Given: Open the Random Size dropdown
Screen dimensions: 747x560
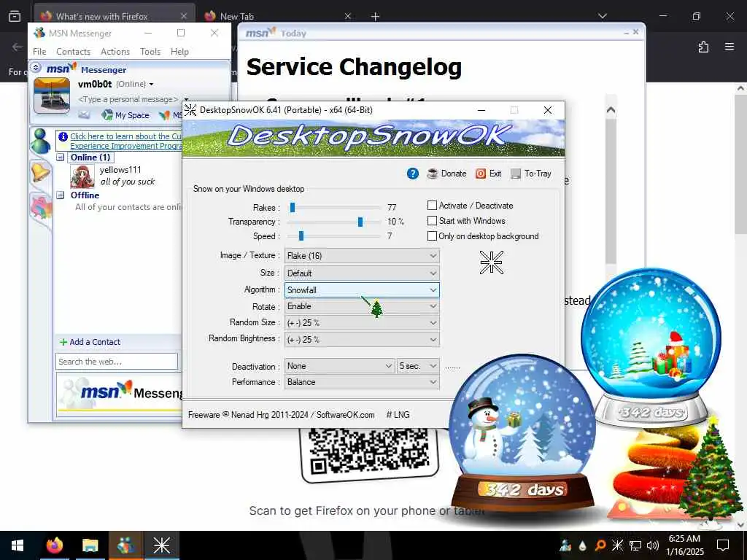Looking at the screenshot, I should pyautogui.click(x=362, y=323).
